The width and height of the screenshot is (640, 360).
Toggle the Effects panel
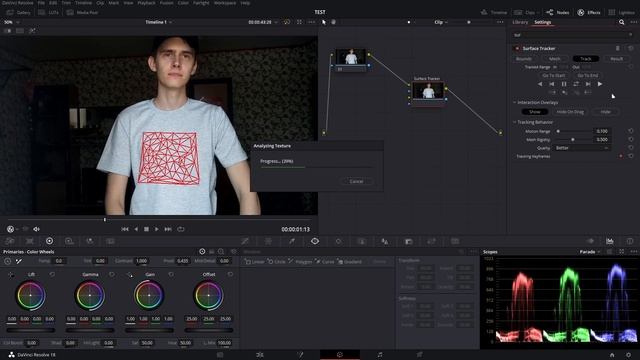pyautogui.click(x=589, y=13)
